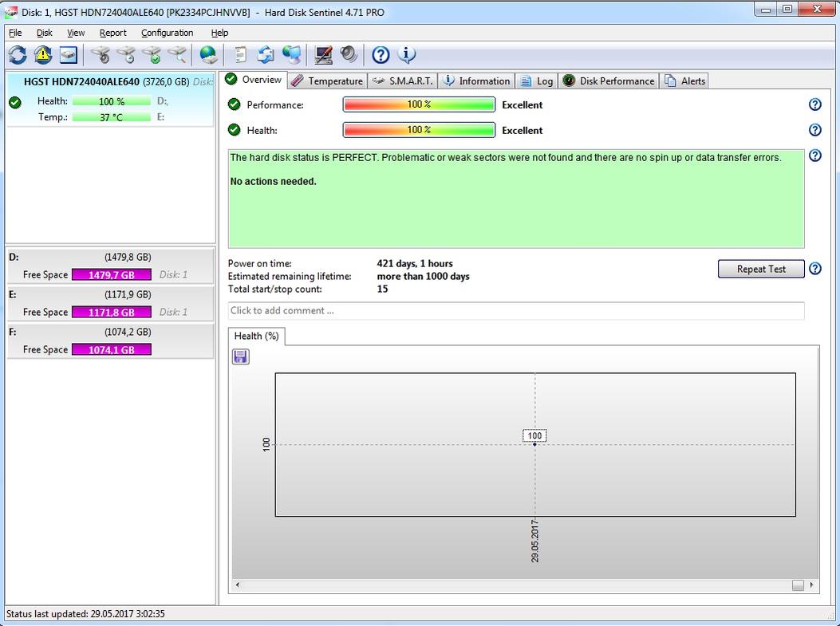
Task: Click the globe and disk toolbar icon
Action: [208, 54]
